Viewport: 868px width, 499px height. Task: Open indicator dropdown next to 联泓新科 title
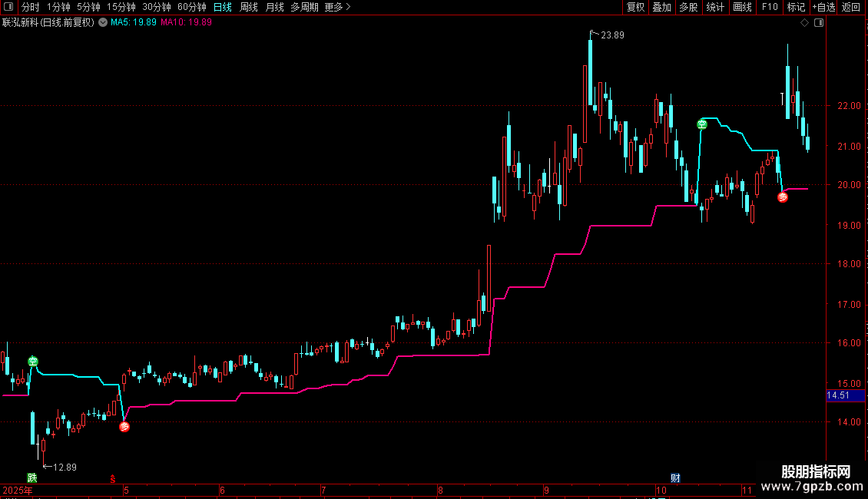[x=103, y=23]
